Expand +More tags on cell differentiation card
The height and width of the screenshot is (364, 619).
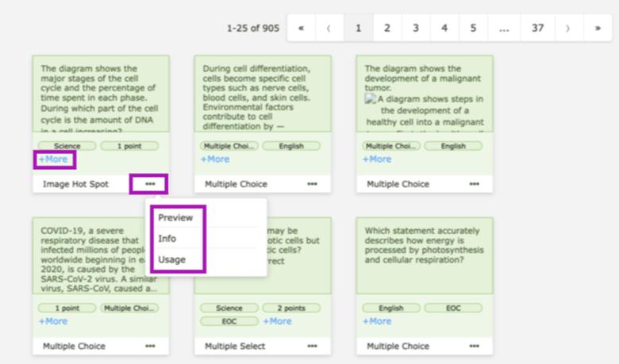click(215, 159)
